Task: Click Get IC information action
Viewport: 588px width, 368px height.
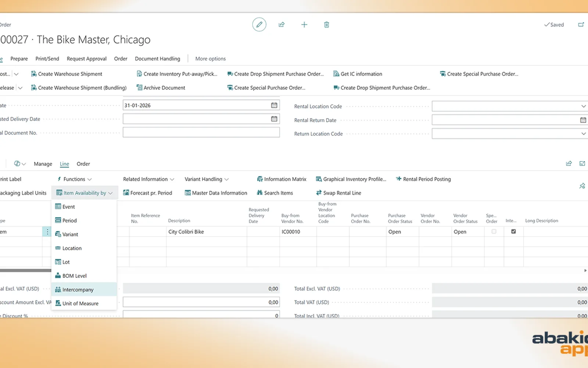Action: 358,74
